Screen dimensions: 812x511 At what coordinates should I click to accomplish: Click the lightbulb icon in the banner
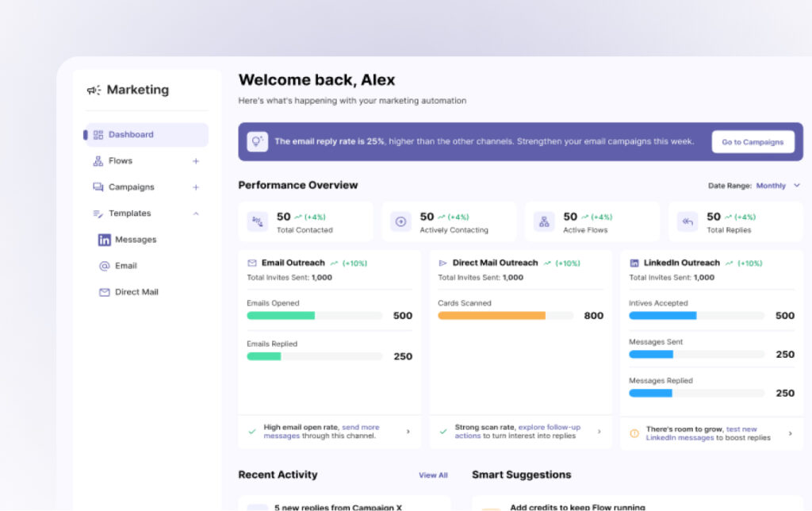257,142
